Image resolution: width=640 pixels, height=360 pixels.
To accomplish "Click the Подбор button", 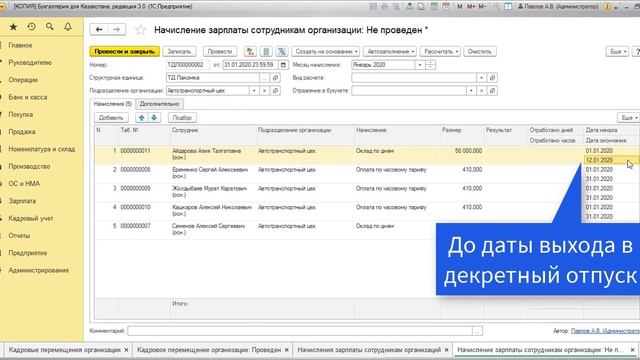I will click(x=182, y=118).
